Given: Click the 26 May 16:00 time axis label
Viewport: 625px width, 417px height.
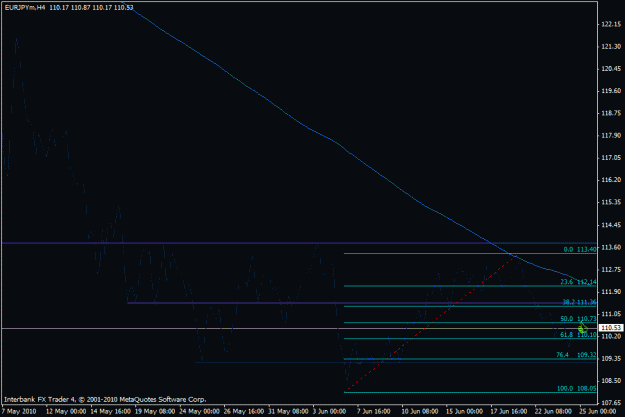Looking at the screenshot, I should (244, 411).
